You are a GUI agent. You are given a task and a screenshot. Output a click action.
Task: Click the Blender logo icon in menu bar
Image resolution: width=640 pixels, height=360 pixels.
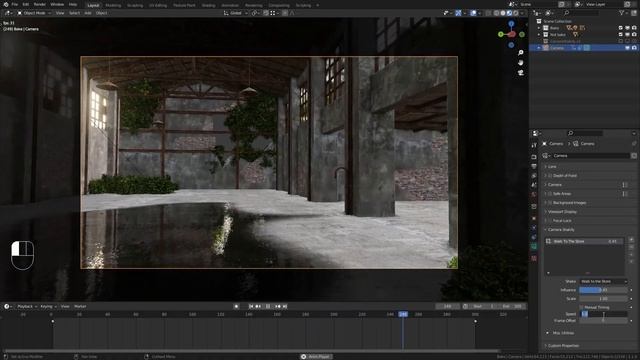(6, 4)
